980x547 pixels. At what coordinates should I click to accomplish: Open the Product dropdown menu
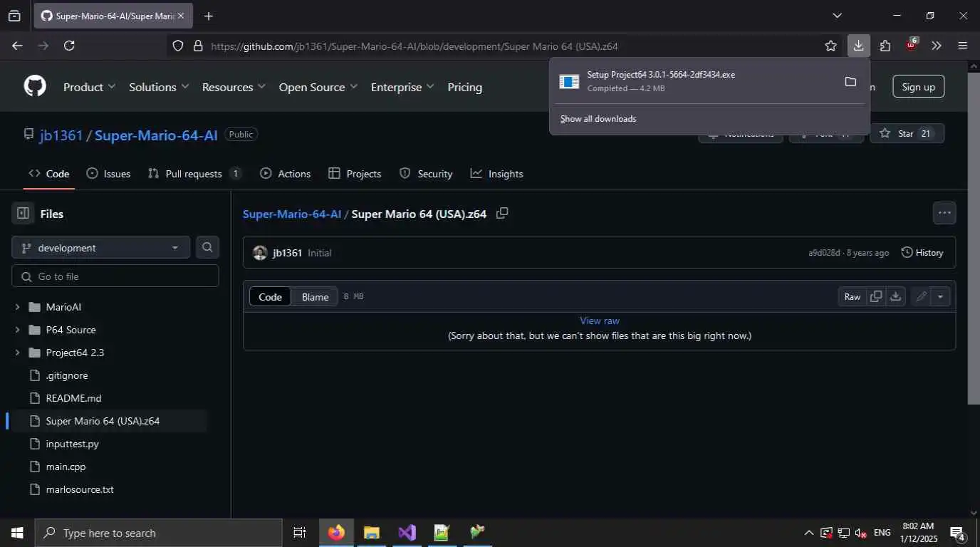pyautogui.click(x=89, y=87)
